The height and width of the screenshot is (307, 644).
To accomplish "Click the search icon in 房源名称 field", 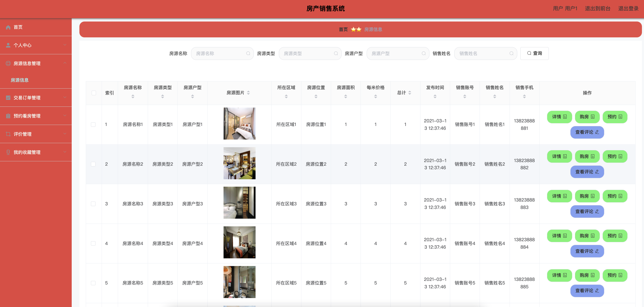I will tap(248, 54).
